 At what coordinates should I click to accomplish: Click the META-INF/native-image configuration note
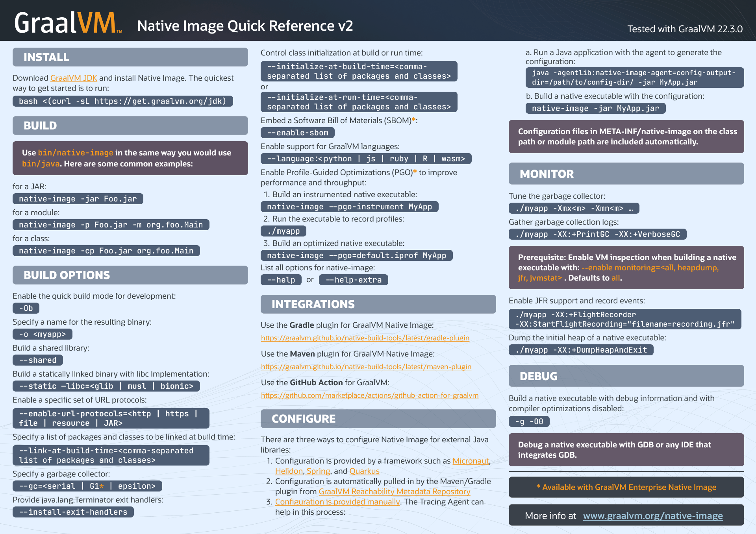tap(626, 137)
